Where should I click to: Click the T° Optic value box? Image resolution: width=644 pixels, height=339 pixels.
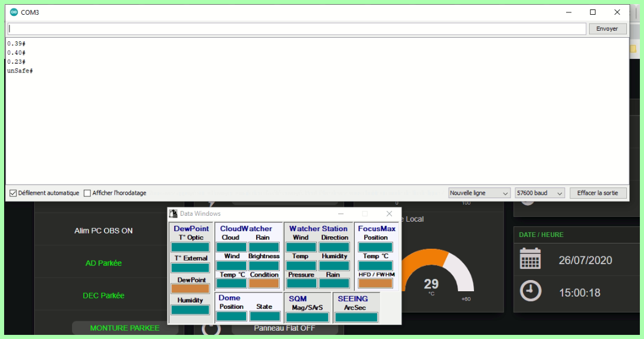tap(190, 247)
